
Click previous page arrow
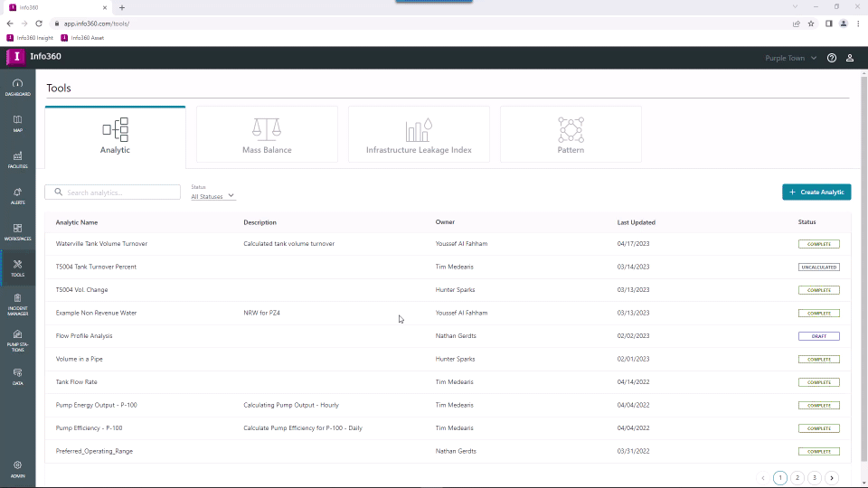(763, 477)
